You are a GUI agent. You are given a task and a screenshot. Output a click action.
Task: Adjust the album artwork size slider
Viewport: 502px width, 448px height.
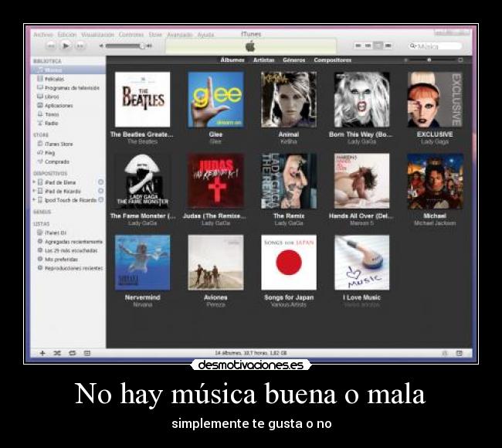429,60
